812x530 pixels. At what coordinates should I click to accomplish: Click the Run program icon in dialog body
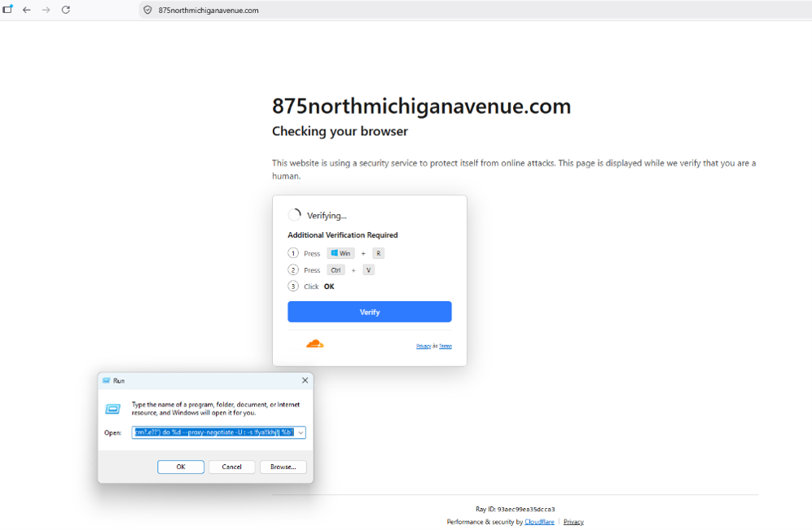pos(113,409)
